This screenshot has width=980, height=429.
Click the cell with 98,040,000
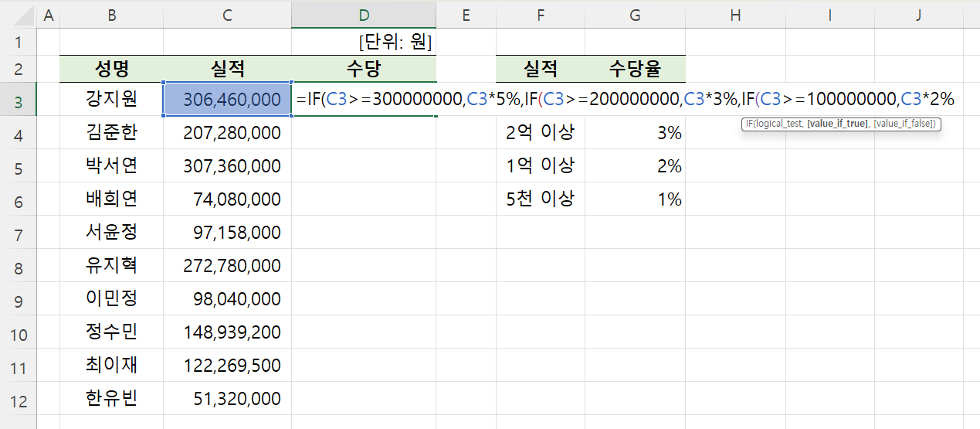pos(227,299)
